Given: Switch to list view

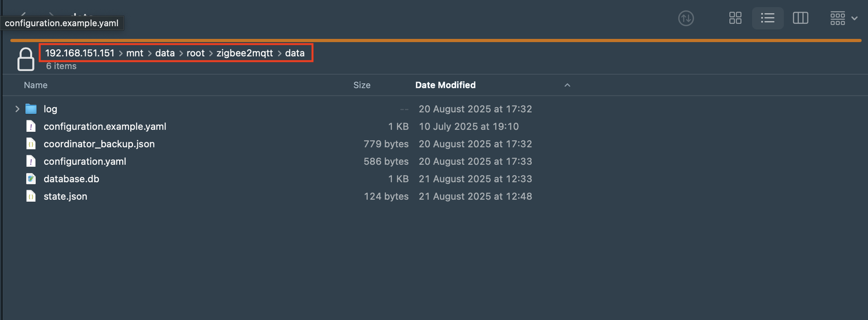Looking at the screenshot, I should click(x=768, y=19).
